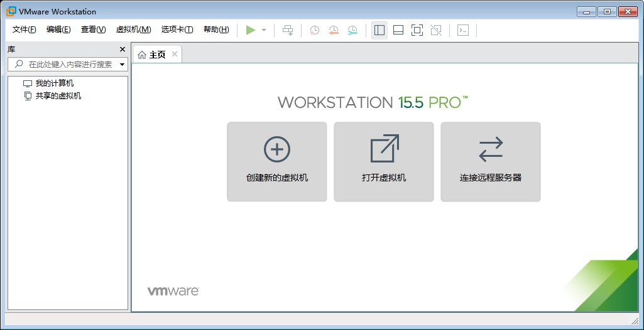
Task: Click the take snapshot clock icon
Action: tap(315, 30)
